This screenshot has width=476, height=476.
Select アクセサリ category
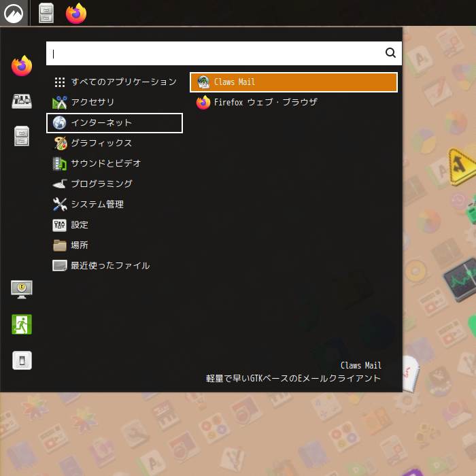(114, 102)
